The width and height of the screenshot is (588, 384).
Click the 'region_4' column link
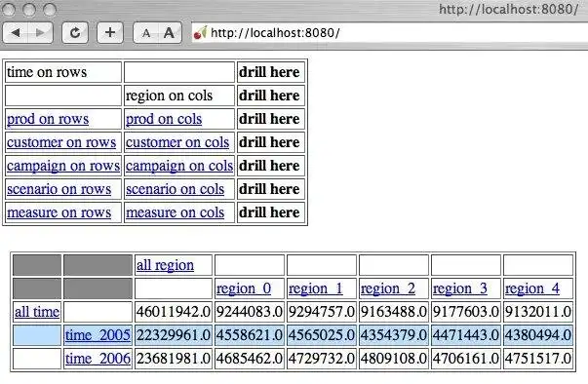tap(532, 288)
